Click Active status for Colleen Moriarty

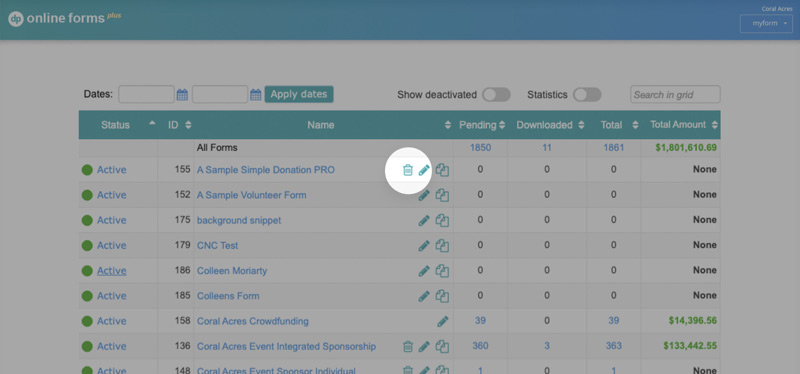click(x=112, y=270)
